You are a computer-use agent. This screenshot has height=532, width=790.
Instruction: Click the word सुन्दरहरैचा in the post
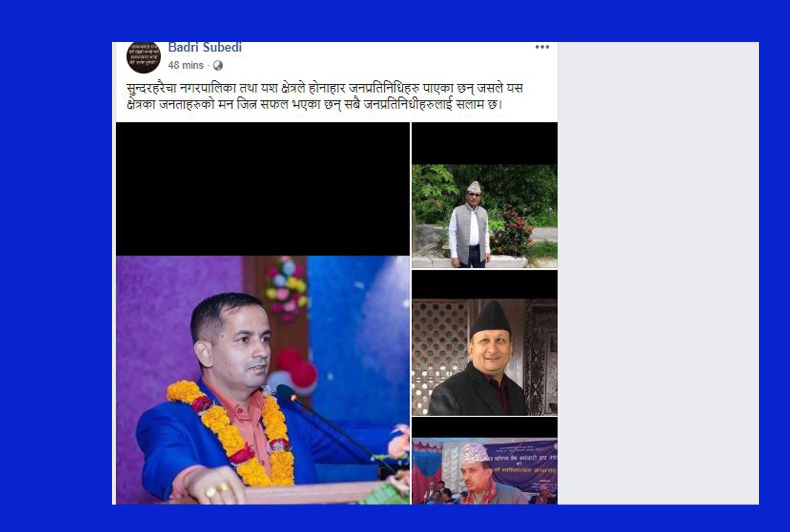point(152,88)
